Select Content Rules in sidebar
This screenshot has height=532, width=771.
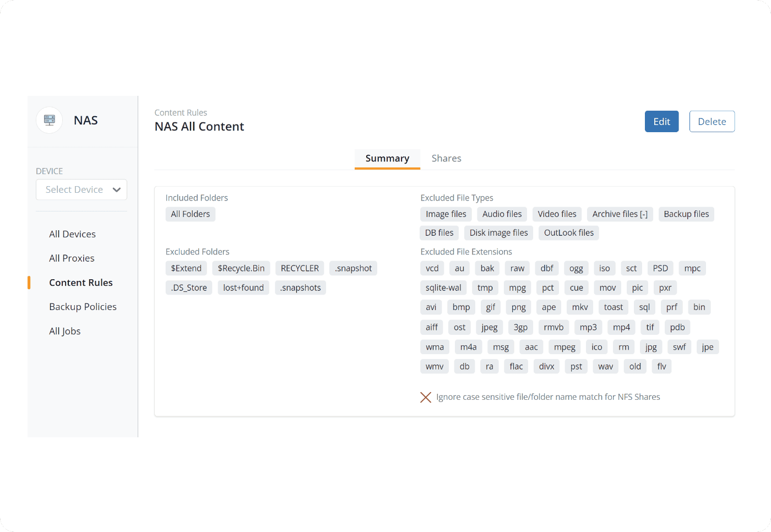80,283
